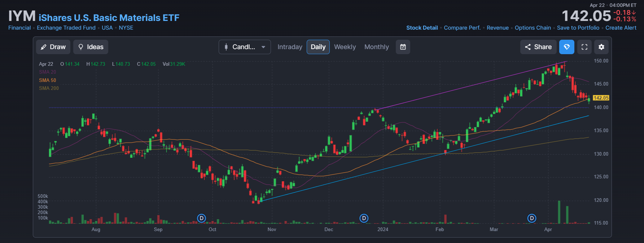Click the 120.00 price axis label
The image size is (644, 243).
[601, 200]
